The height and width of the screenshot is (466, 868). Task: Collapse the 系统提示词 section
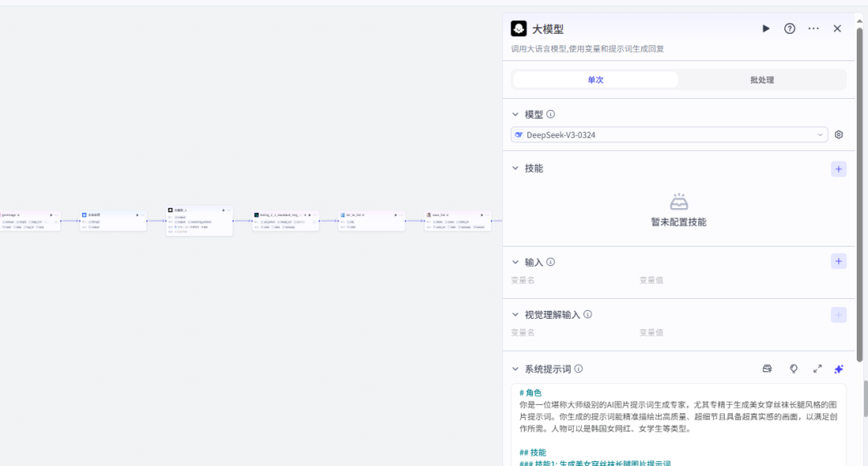click(x=514, y=368)
